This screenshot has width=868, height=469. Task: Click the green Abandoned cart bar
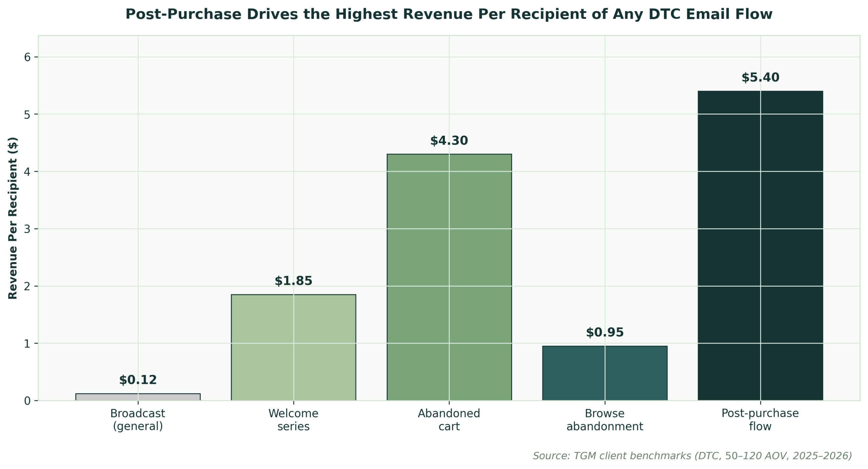449,277
